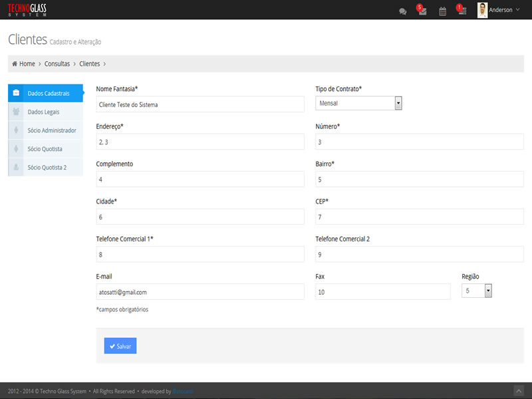Expand the Tipo de Contrato dropdown
532x399 pixels.
tap(398, 103)
